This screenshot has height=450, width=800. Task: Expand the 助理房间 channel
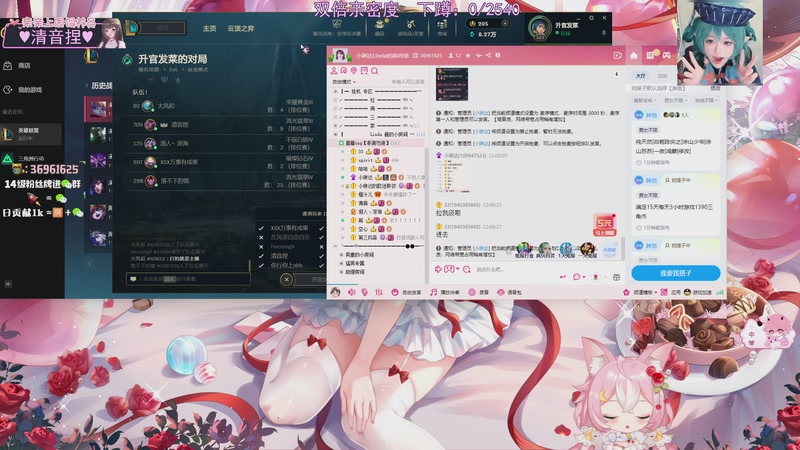341,272
